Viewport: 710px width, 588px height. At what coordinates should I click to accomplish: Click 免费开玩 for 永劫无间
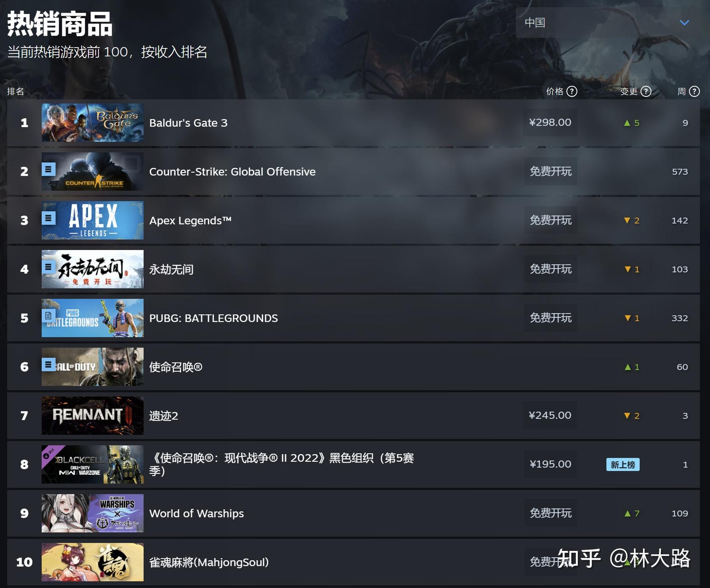tap(551, 269)
